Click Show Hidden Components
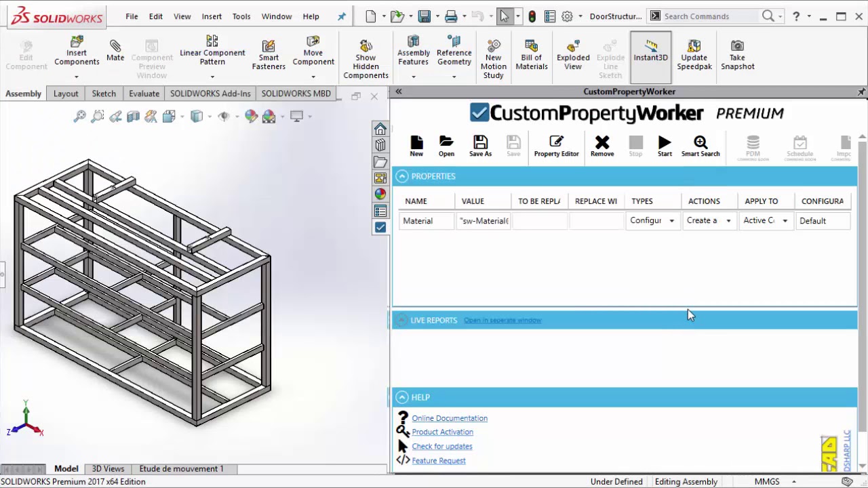 click(366, 59)
